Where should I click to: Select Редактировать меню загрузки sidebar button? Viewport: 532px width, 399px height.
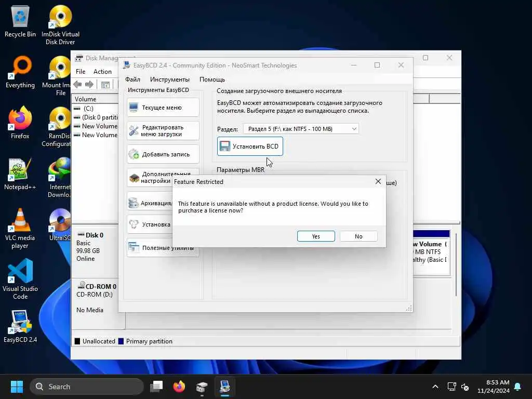click(163, 130)
